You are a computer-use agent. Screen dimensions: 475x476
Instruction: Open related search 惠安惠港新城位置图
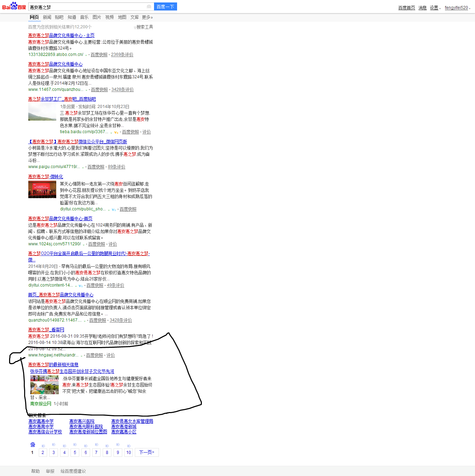coord(88,432)
